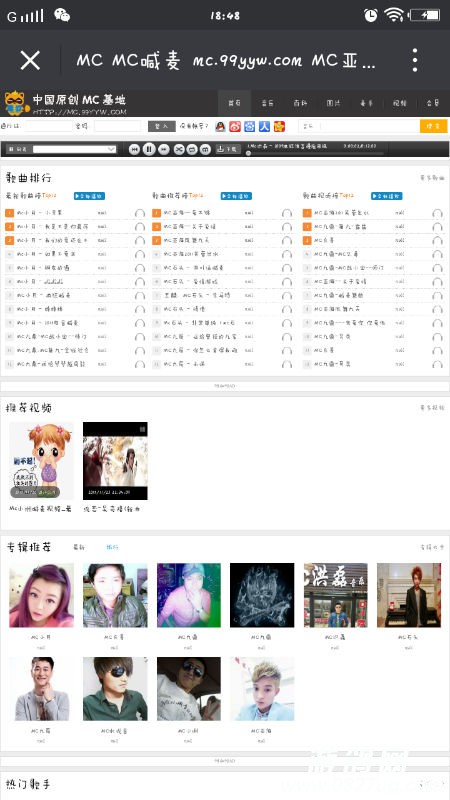This screenshot has width=450, height=800.
Task: Log in with the QQ penguin icon
Action: coord(220,126)
